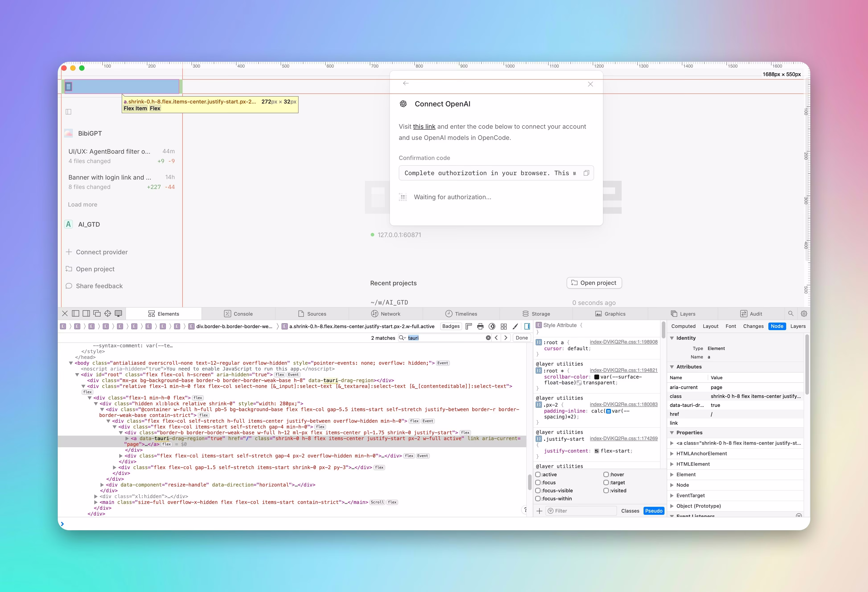Screen dimensions: 868x592
Task: Toggle dark appearance contrast icon
Action: (x=492, y=326)
